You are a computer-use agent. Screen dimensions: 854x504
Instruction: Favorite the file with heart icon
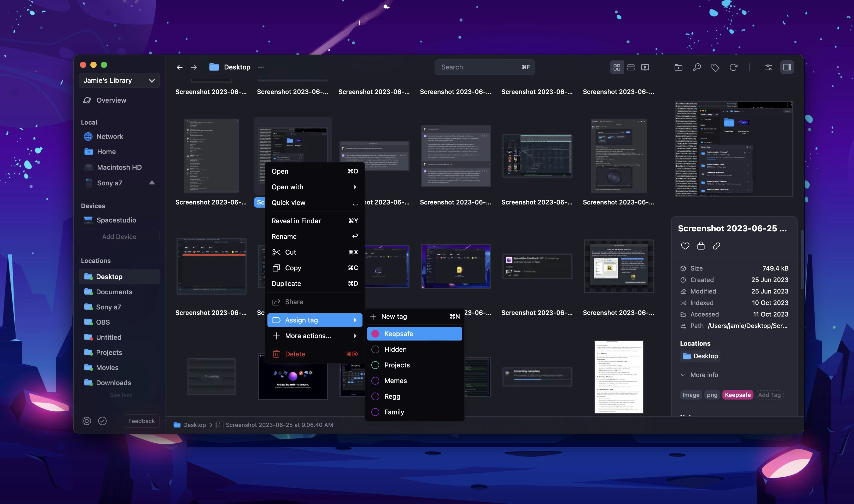tap(685, 246)
